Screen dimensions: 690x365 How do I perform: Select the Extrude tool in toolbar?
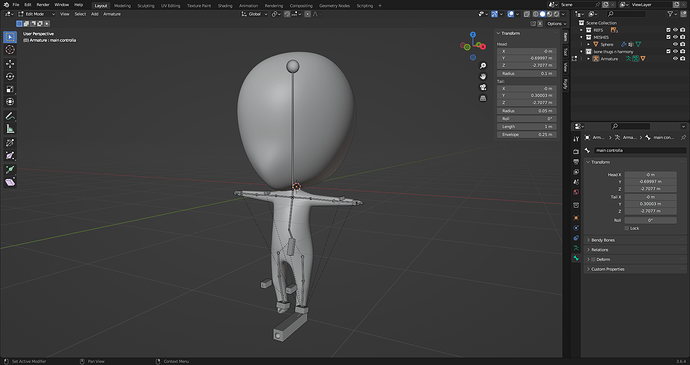(10, 170)
